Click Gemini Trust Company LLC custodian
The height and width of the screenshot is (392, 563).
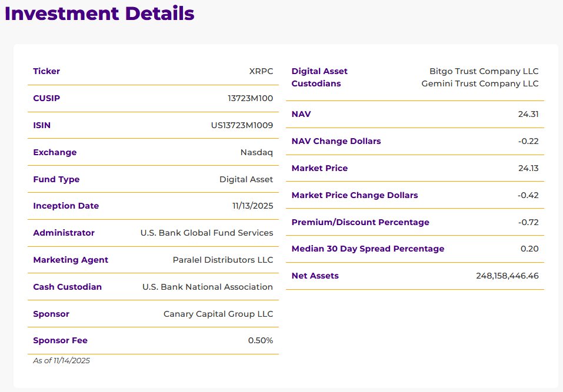tap(480, 83)
